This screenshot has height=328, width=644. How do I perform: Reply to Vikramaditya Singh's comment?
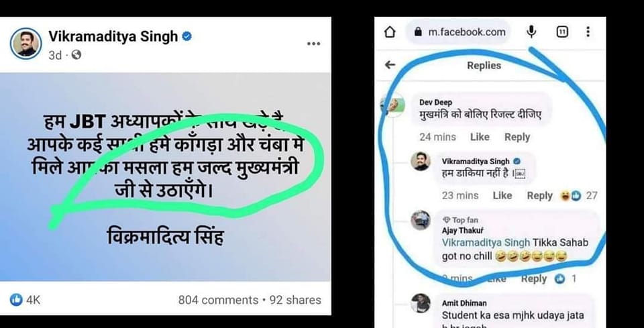pos(539,195)
